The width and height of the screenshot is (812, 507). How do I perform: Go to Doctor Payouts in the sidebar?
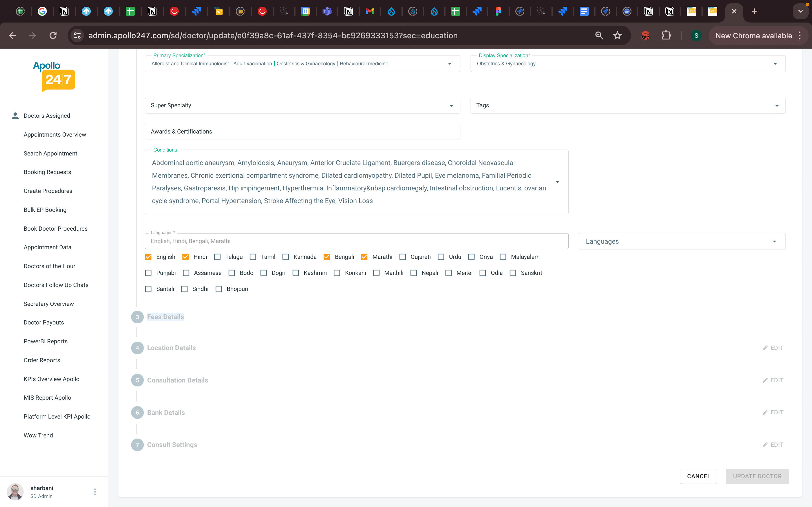pos(44,322)
